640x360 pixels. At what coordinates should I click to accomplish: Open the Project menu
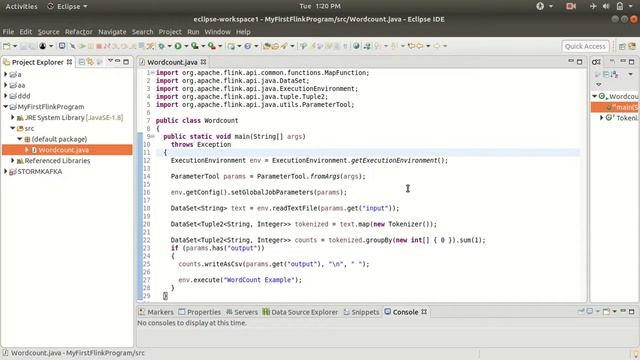(170, 32)
